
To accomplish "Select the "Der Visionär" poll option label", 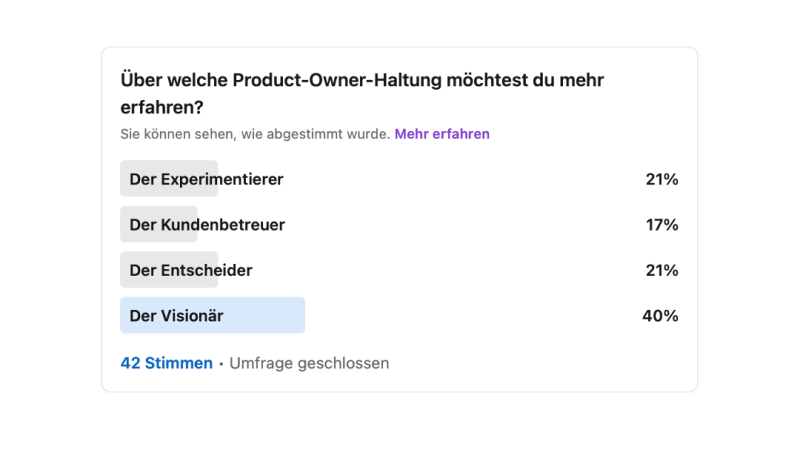I will coord(176,316).
